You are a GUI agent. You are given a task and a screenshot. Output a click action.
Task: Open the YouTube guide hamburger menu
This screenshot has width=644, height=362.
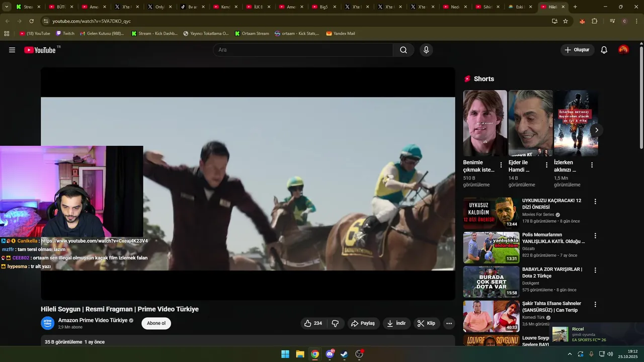(12, 50)
